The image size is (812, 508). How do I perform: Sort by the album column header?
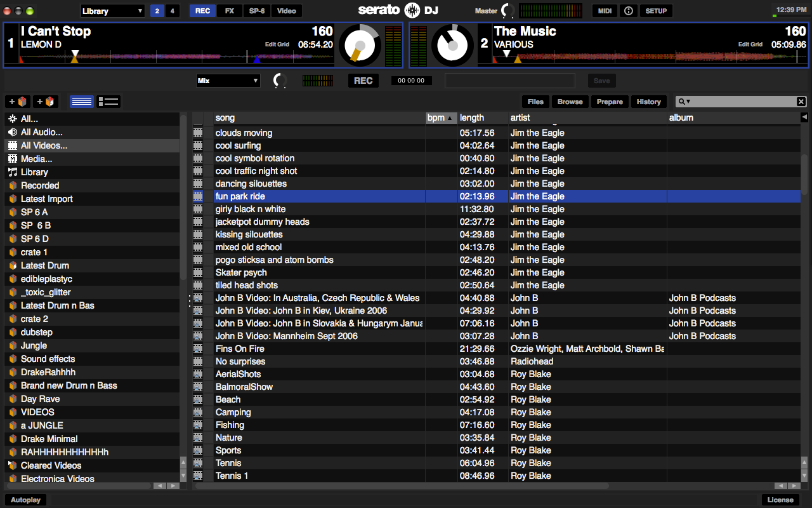coord(733,117)
